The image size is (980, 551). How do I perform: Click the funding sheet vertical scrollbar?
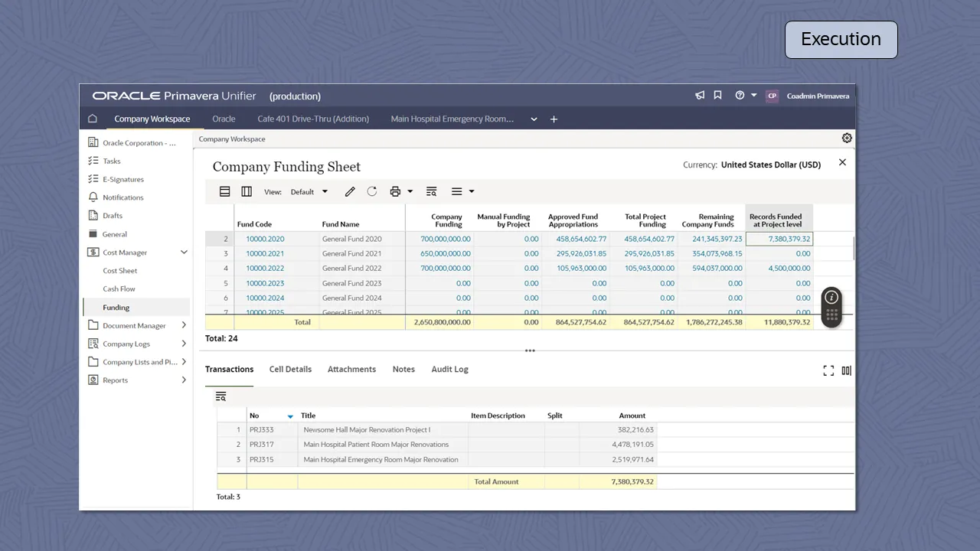[854, 249]
